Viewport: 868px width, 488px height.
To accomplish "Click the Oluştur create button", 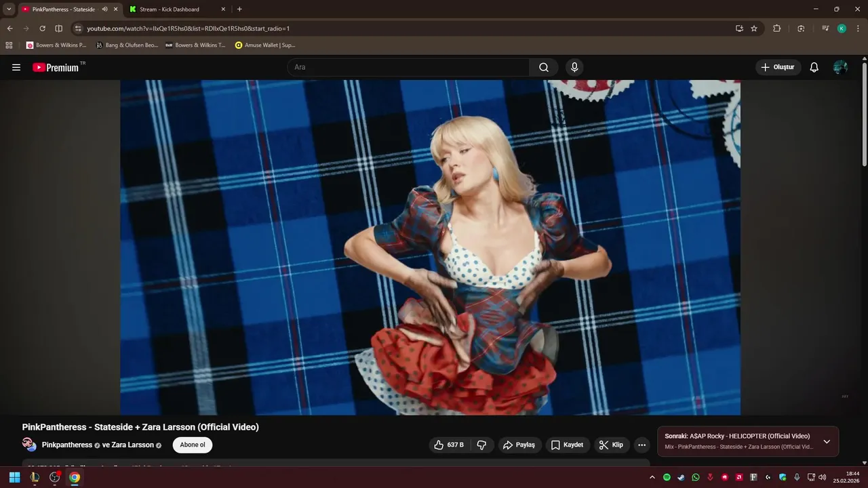I will tap(778, 67).
